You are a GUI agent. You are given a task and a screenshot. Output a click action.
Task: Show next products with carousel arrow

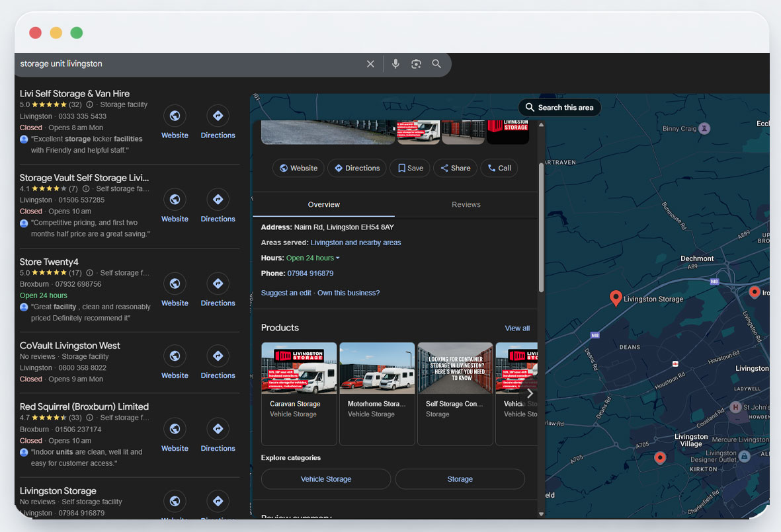[x=529, y=393]
